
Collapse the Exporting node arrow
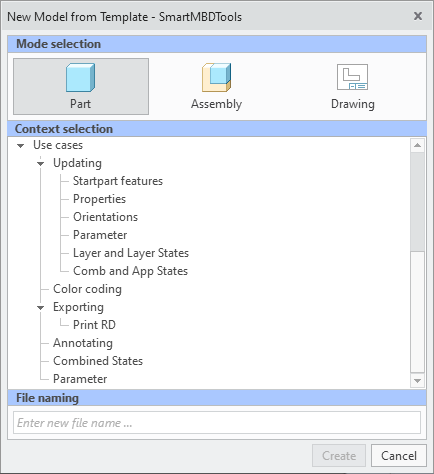[41, 308]
